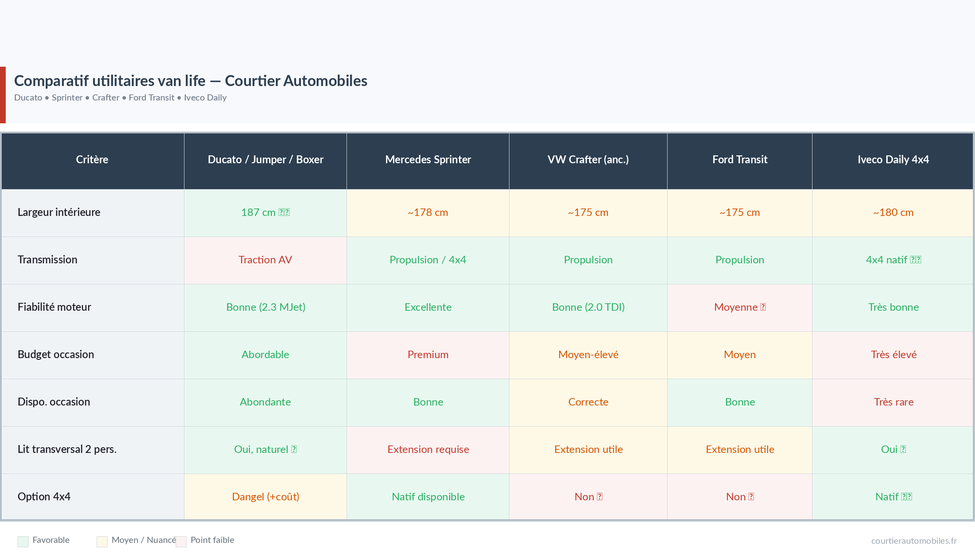
Task: Select the Ducato / Jumper / Boxer header
Action: (265, 160)
